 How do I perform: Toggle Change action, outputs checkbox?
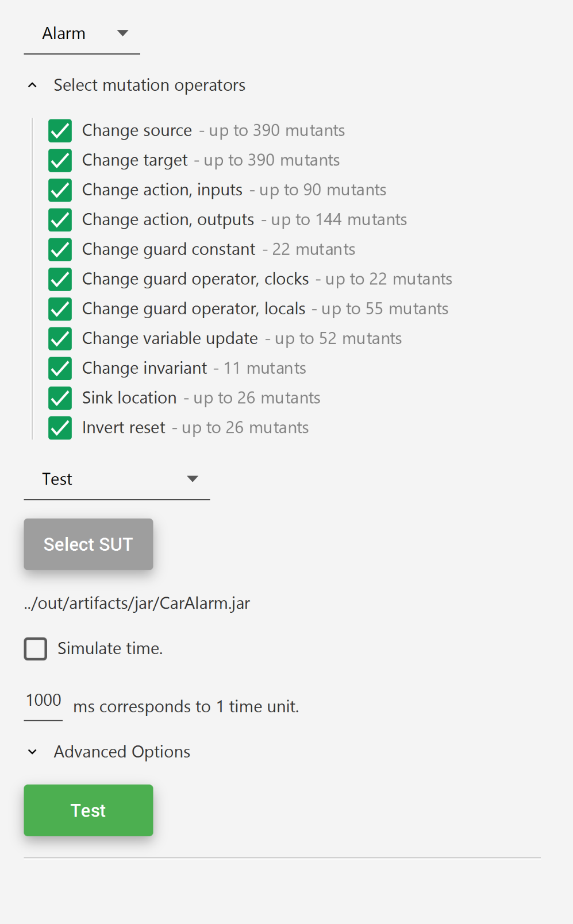click(x=60, y=220)
